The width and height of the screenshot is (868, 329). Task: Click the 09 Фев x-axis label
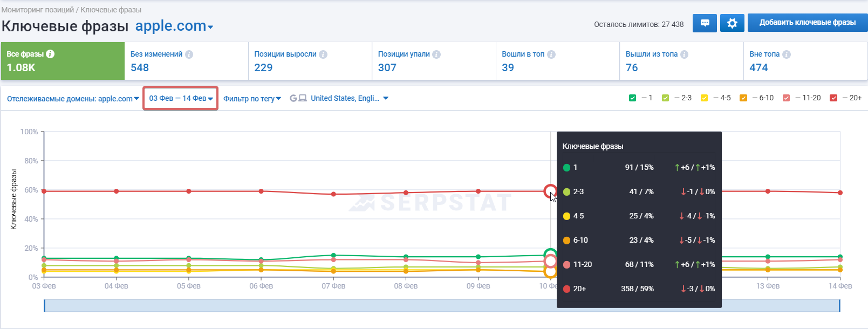tap(478, 286)
